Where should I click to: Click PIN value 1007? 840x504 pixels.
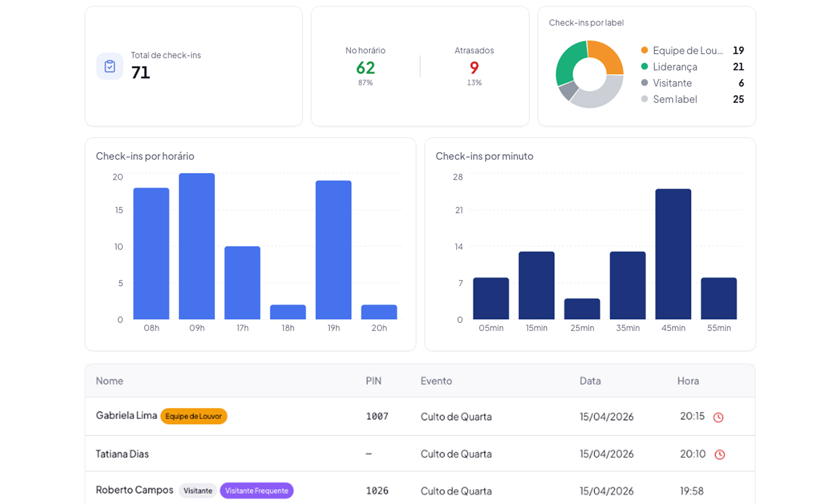pos(377,416)
